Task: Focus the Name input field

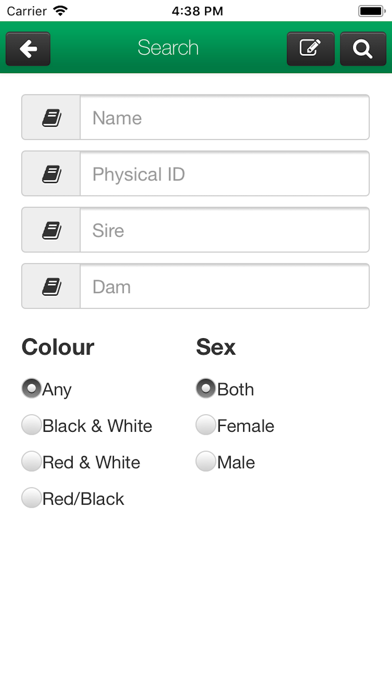Action: tap(225, 118)
